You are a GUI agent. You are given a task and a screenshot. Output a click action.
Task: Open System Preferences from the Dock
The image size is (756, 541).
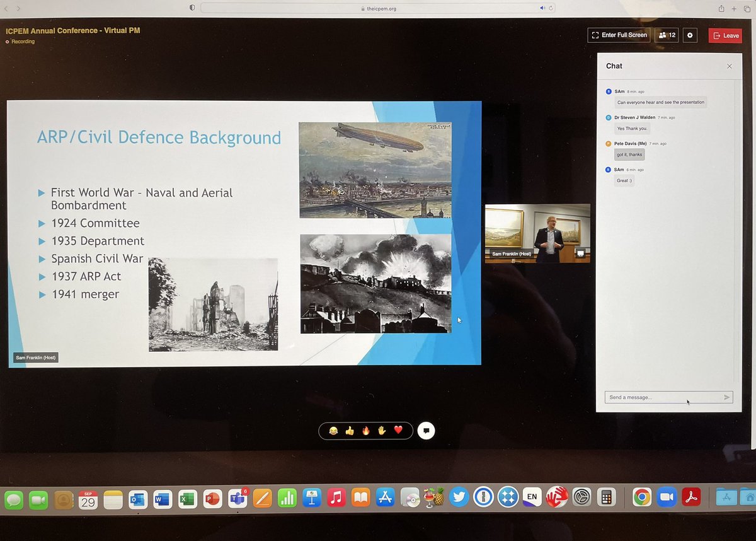pos(582,497)
